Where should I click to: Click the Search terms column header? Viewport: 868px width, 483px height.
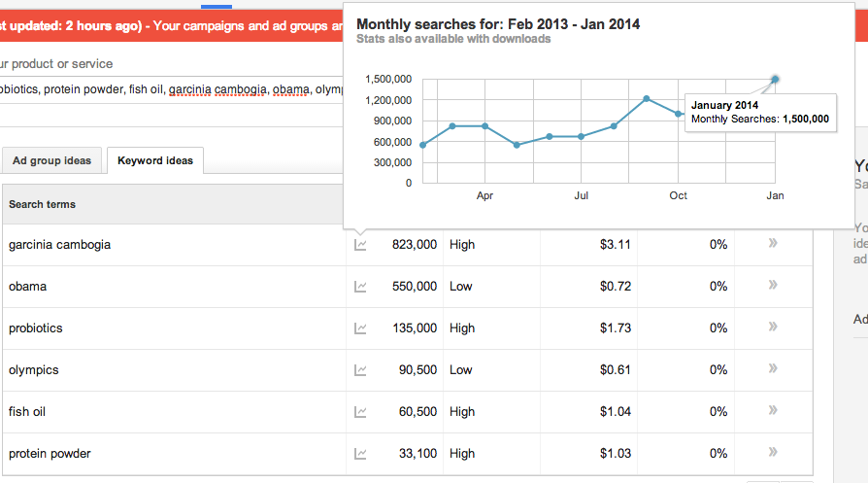tap(42, 204)
